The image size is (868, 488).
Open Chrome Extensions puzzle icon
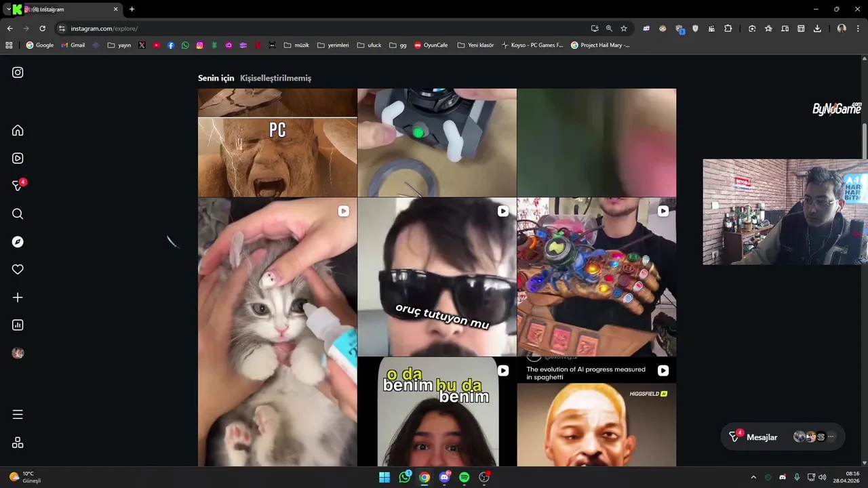(x=728, y=28)
